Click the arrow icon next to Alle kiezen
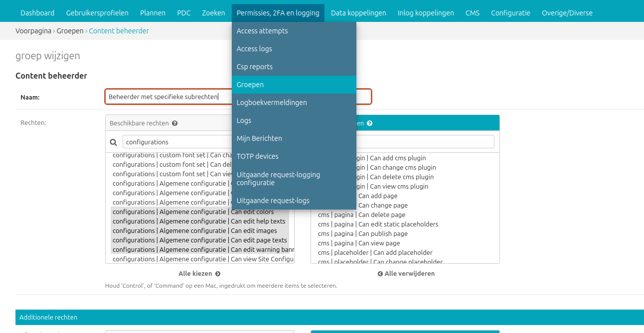This screenshot has height=333, width=644. tap(218, 274)
